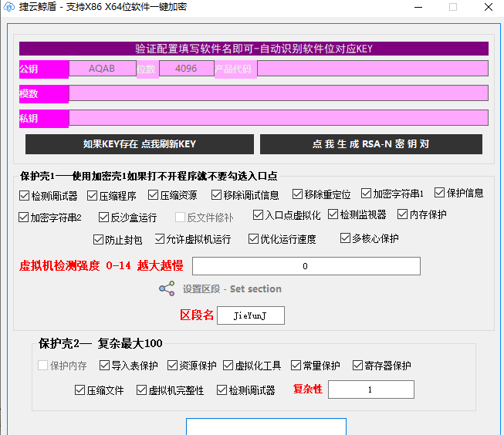Click the 模数 input field
Viewport: 504px width, 435px height.
pyautogui.click(x=279, y=93)
